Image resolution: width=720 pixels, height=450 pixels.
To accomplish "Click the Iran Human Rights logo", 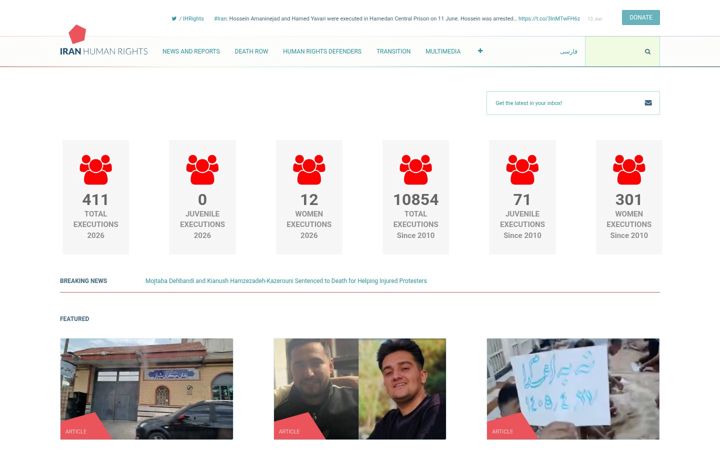I will (x=104, y=41).
